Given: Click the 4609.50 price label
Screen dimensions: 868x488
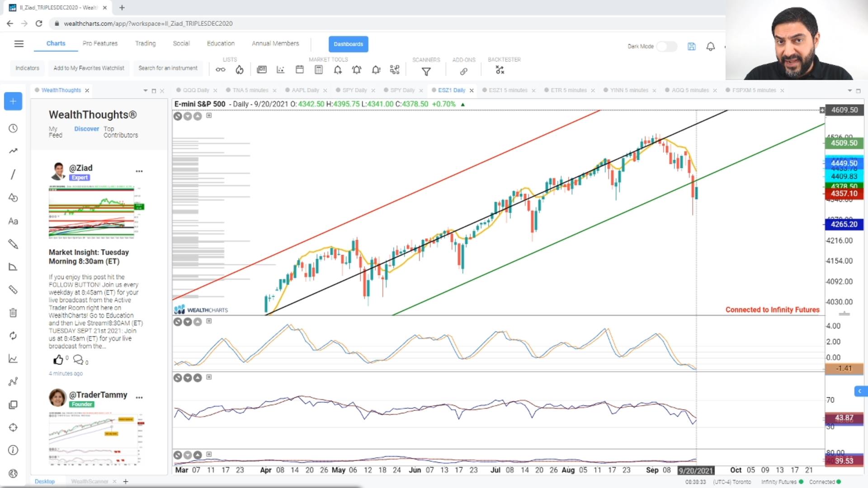Looking at the screenshot, I should [x=844, y=110].
